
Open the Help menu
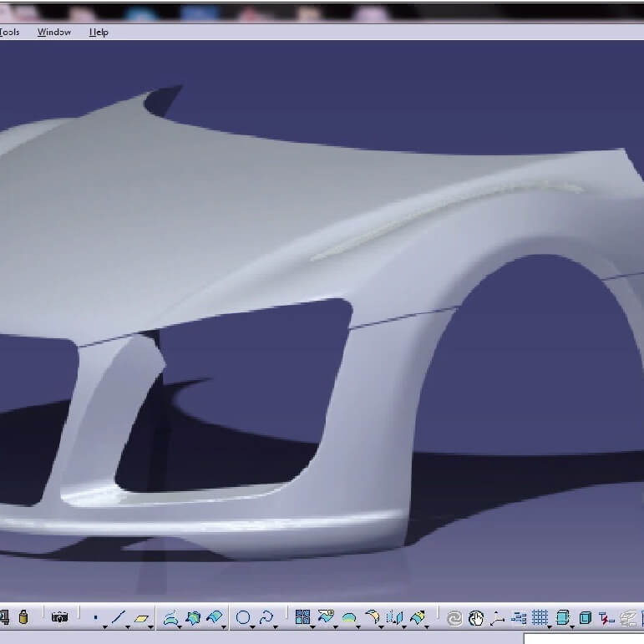[99, 32]
